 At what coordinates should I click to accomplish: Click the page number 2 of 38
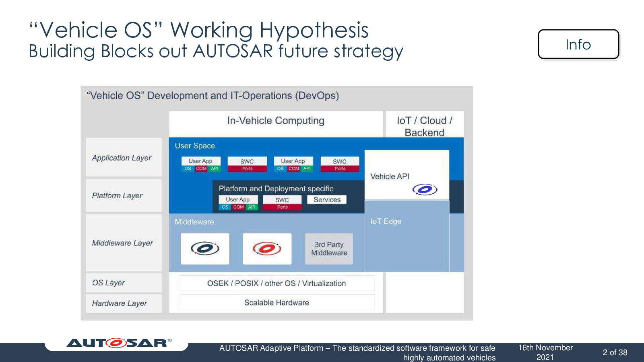[615, 352]
